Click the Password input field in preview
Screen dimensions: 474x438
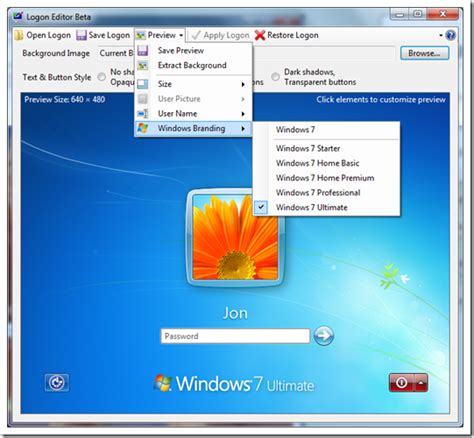click(235, 336)
